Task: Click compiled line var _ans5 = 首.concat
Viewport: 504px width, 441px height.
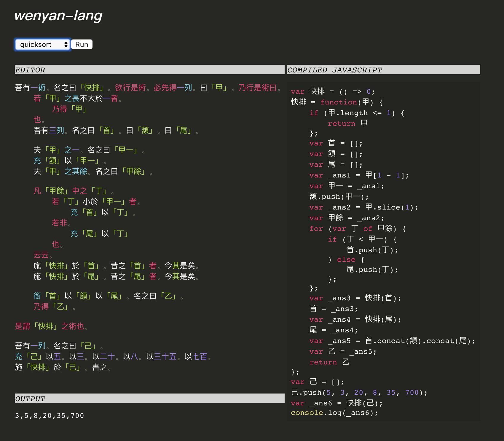Action: [392, 341]
